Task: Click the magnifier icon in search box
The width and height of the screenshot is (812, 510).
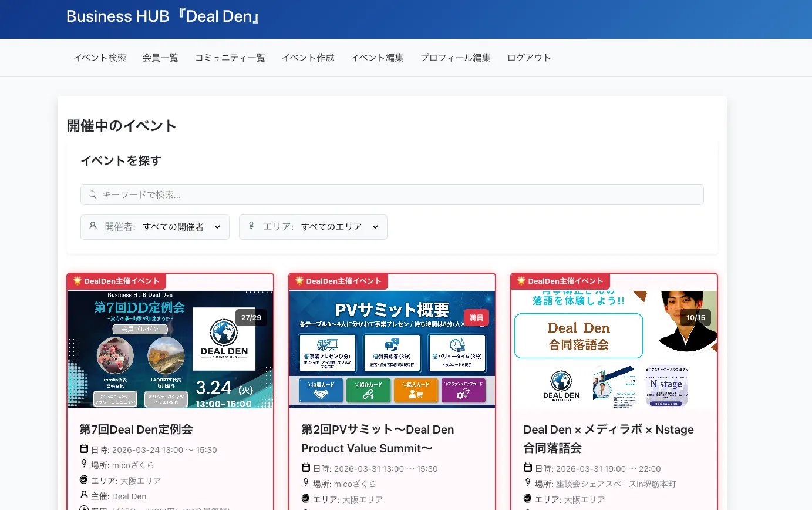Action: pyautogui.click(x=93, y=195)
